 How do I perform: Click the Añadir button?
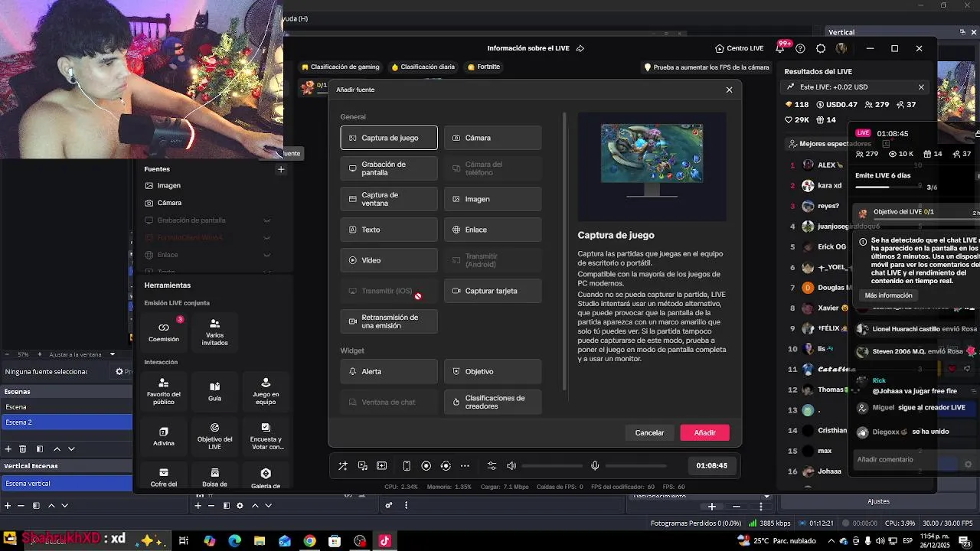coord(704,432)
